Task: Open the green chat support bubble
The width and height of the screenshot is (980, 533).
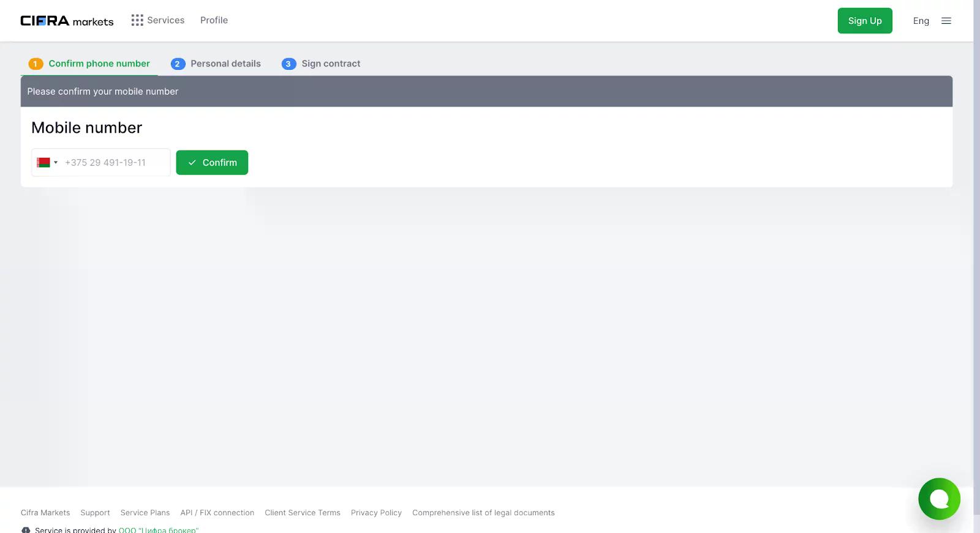Action: pos(938,499)
